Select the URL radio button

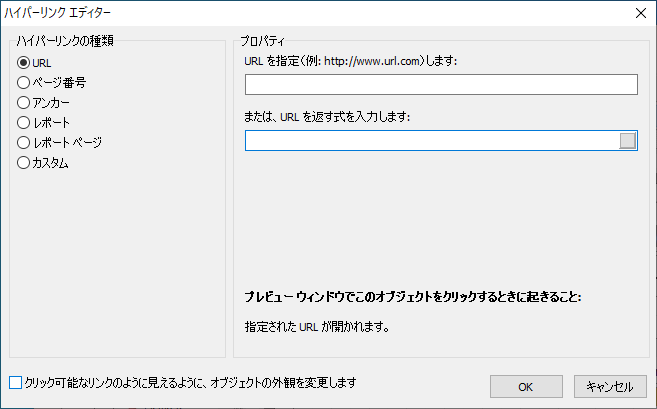[x=24, y=63]
